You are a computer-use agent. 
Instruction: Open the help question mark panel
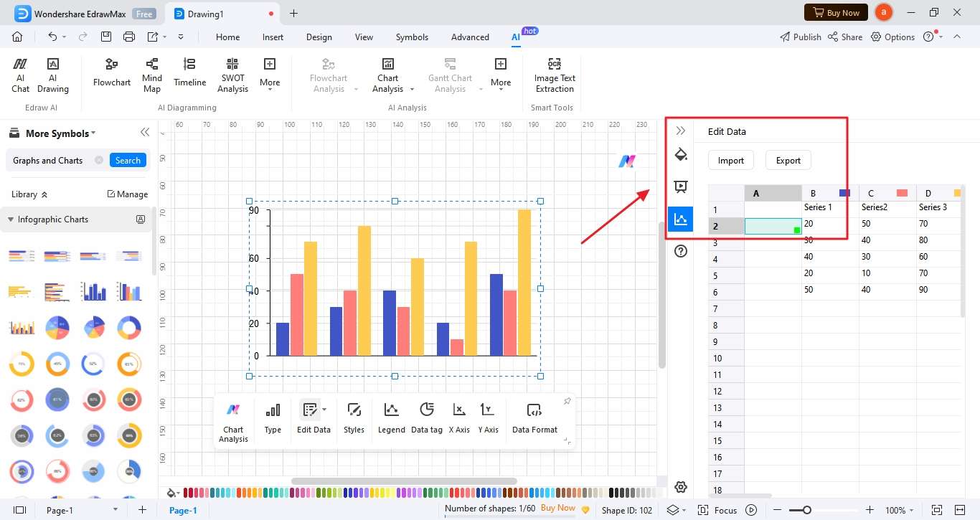click(681, 251)
